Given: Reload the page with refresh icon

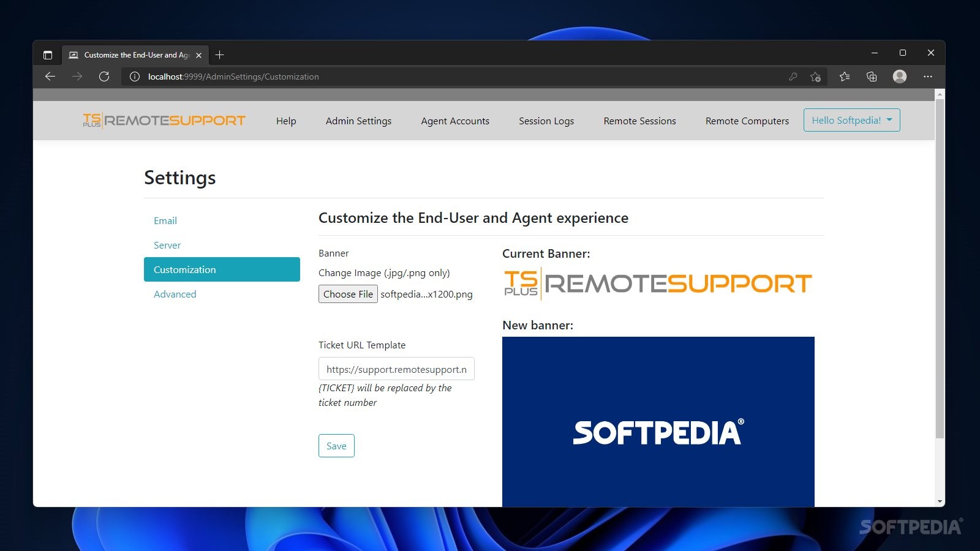Looking at the screenshot, I should coord(104,77).
